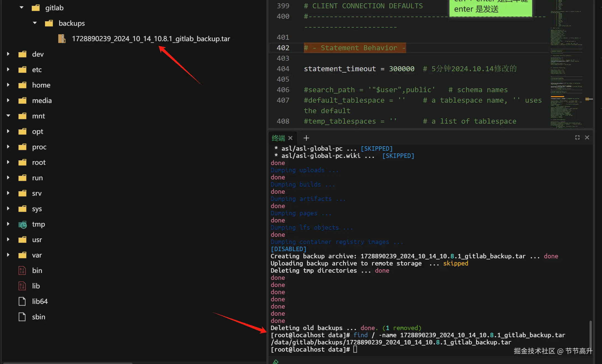This screenshot has width=602, height=364.
Task: Collapse the backups folder arrow
Action: [35, 23]
